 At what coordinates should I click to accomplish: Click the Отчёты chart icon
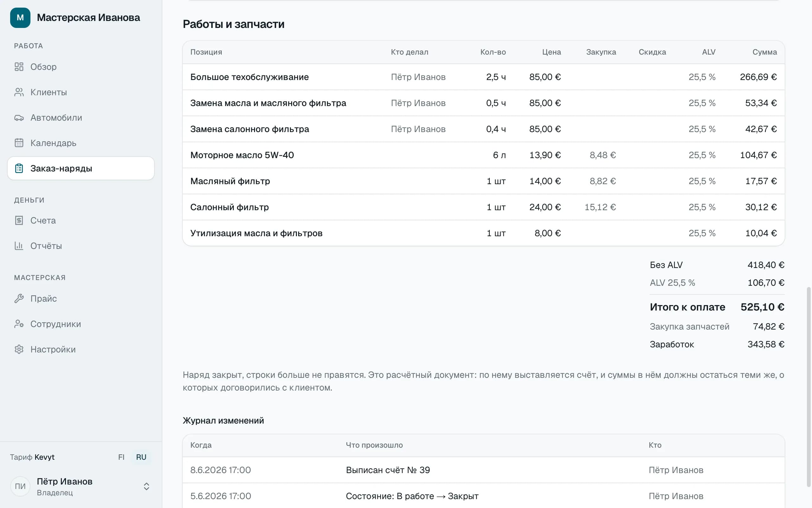point(19,246)
